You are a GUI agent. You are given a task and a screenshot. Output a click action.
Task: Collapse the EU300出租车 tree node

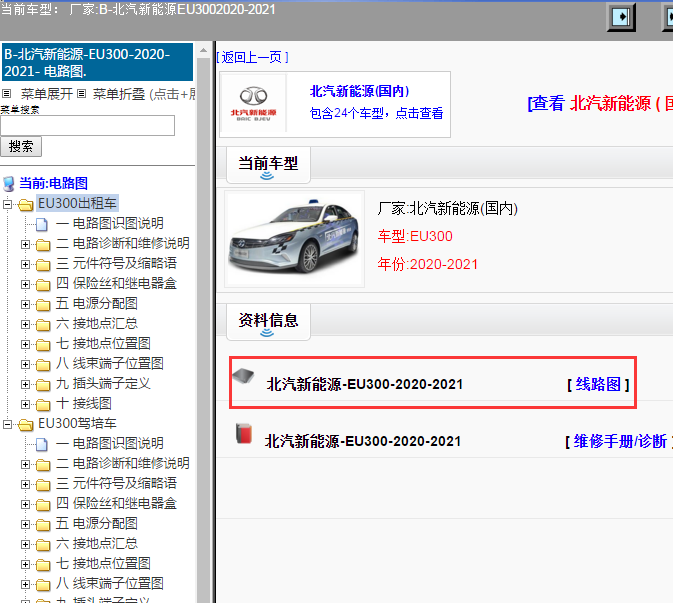(x=7, y=204)
